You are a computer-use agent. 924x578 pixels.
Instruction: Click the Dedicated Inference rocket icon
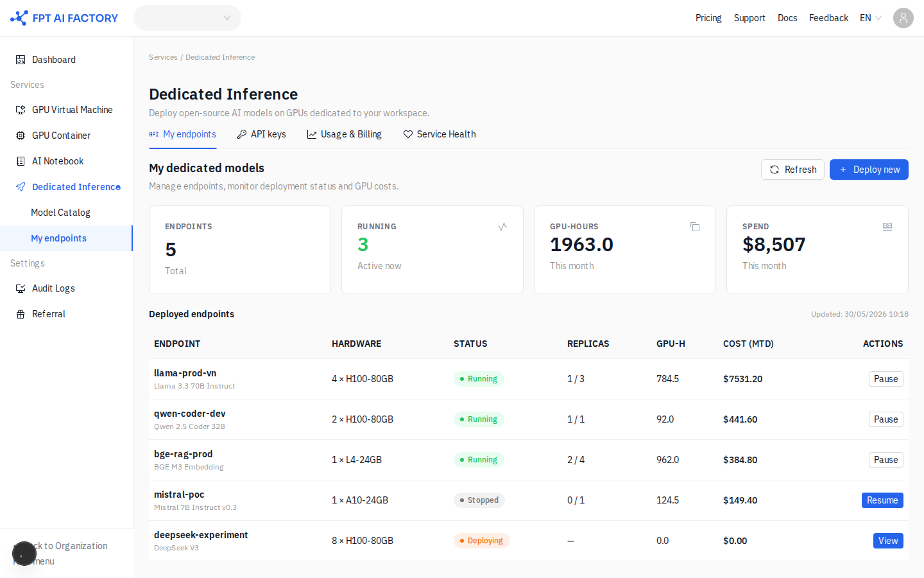pos(21,187)
